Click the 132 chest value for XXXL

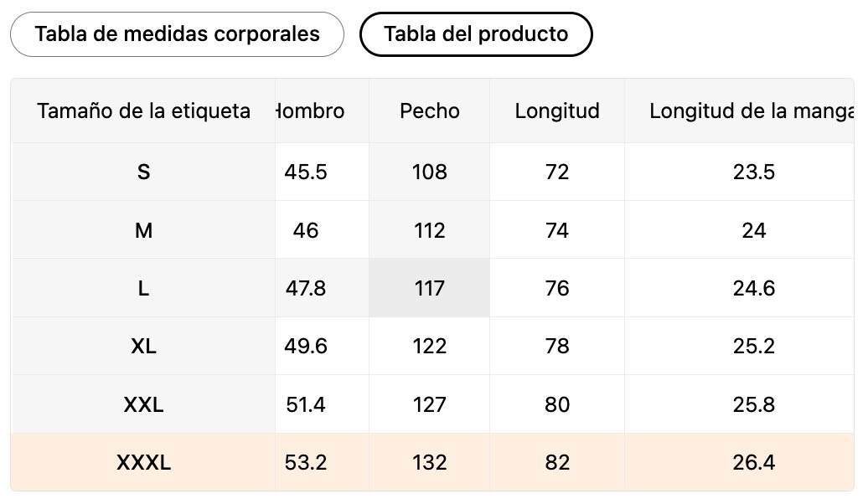pyautogui.click(x=429, y=462)
